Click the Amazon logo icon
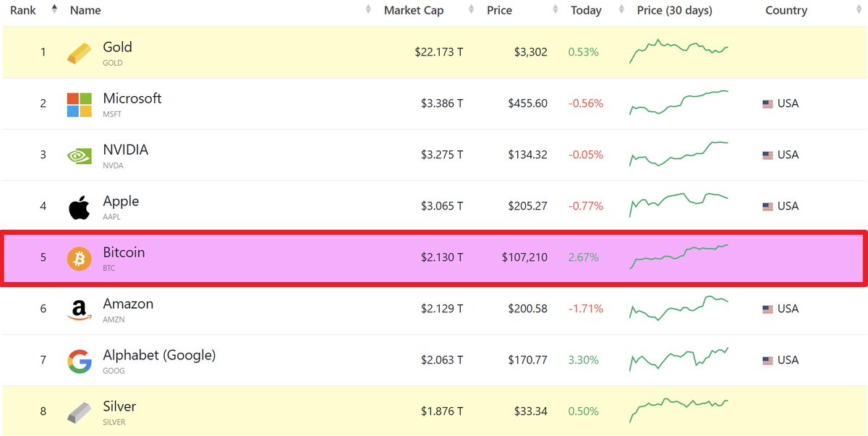The image size is (868, 436). pos(80,309)
